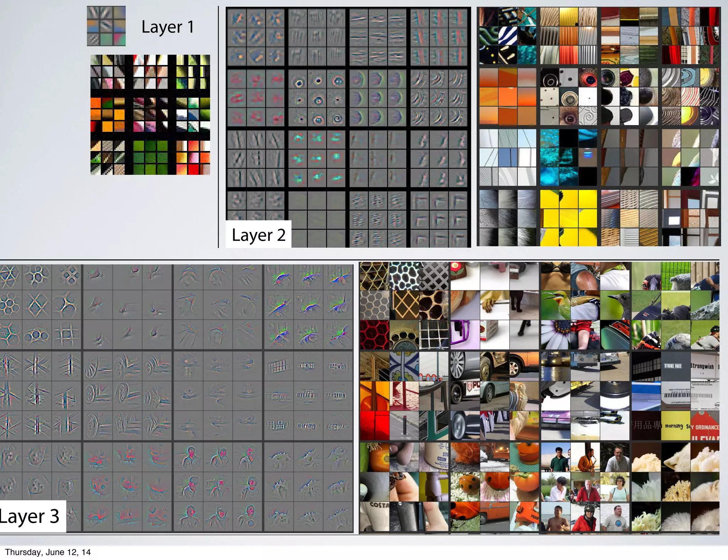Viewport: 728px width, 560px height.
Task: Click the orange sunset patches block
Action: 507,97
